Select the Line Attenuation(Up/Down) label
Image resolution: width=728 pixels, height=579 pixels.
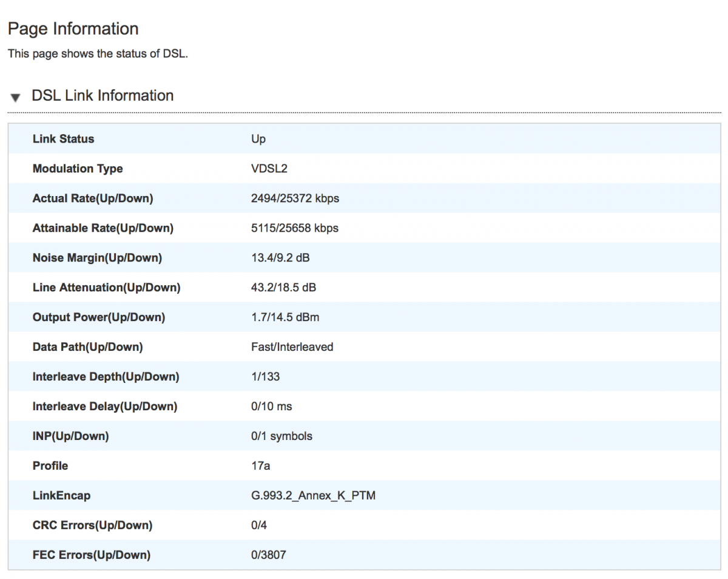pyautogui.click(x=107, y=288)
